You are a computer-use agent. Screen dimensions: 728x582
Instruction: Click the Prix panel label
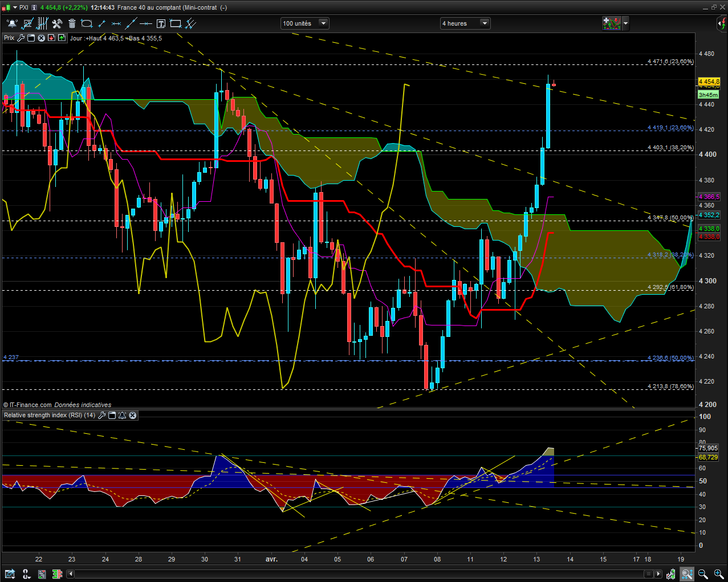(9, 38)
